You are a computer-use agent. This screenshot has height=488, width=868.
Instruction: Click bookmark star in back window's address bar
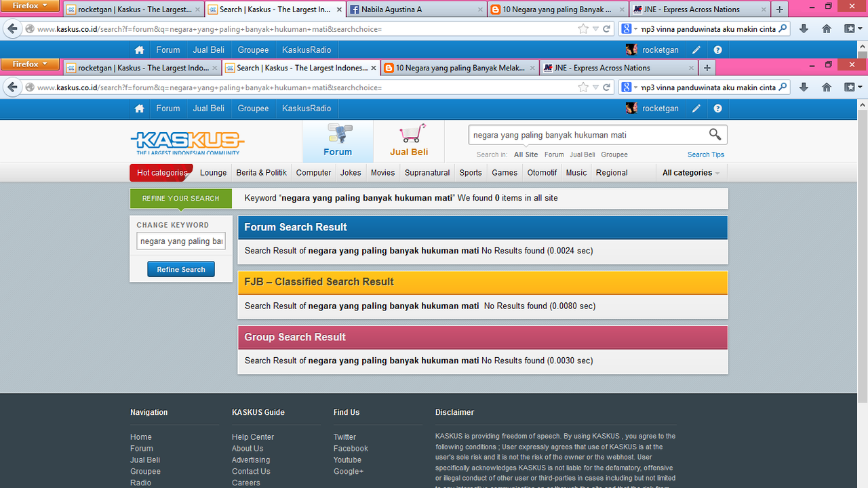583,29
